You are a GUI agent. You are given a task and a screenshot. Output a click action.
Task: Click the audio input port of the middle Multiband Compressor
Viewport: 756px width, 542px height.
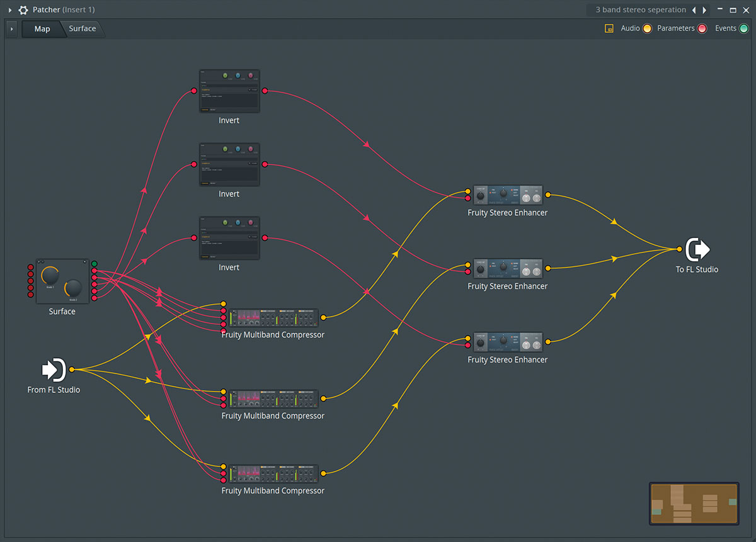pos(224,392)
